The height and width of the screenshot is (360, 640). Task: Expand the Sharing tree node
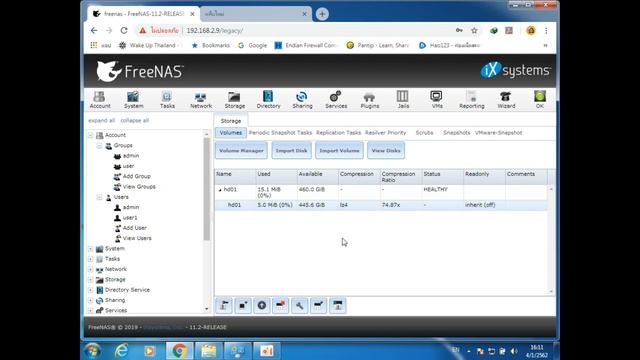[x=91, y=300]
